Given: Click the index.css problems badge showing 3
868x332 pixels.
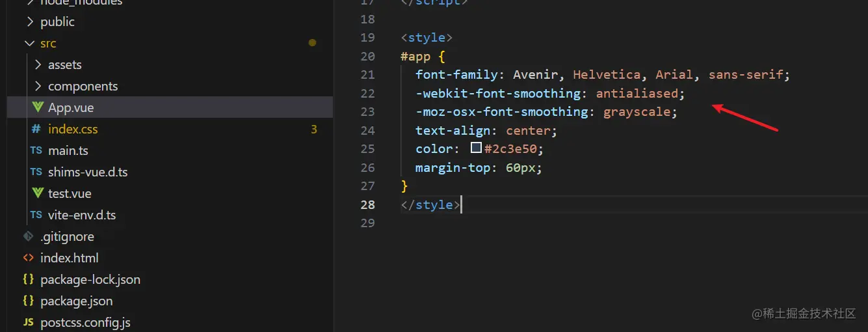Looking at the screenshot, I should pos(314,129).
